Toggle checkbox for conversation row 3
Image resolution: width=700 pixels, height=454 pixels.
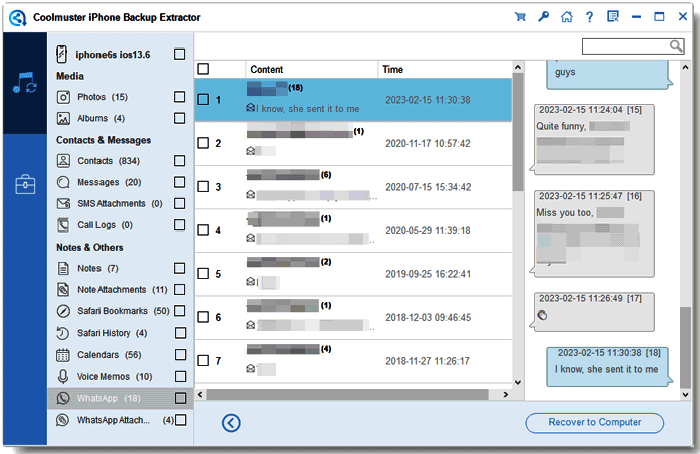203,187
